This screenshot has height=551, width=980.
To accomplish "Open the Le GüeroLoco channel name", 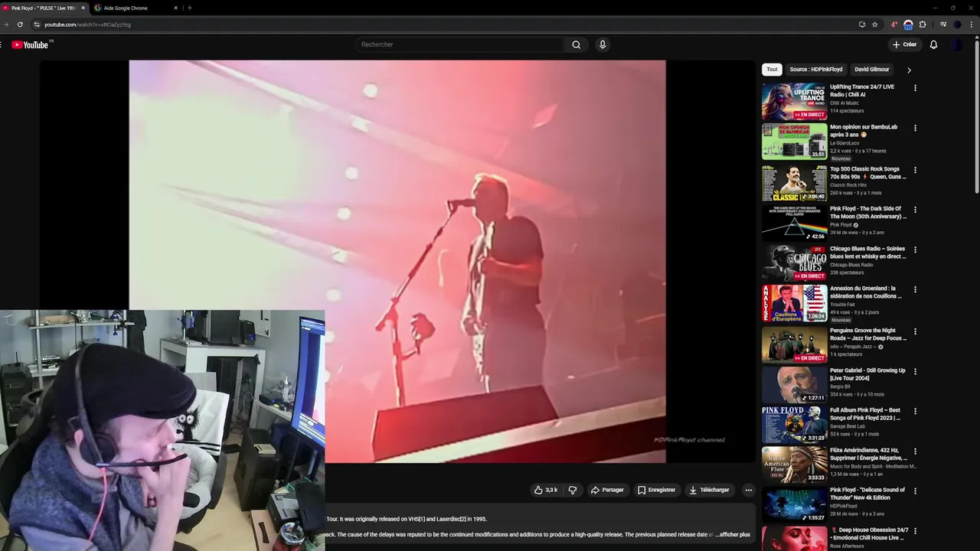I will pos(844,143).
